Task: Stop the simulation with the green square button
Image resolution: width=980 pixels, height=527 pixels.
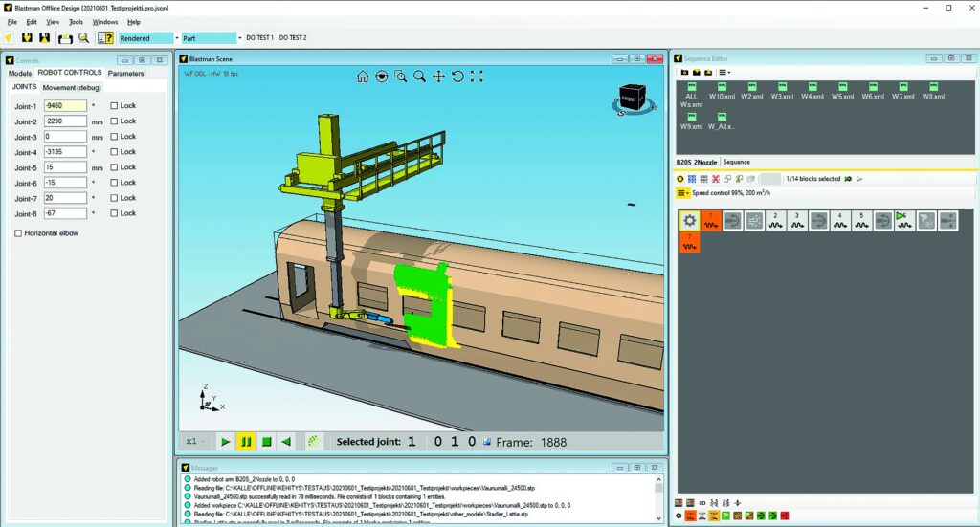Action: [266, 442]
